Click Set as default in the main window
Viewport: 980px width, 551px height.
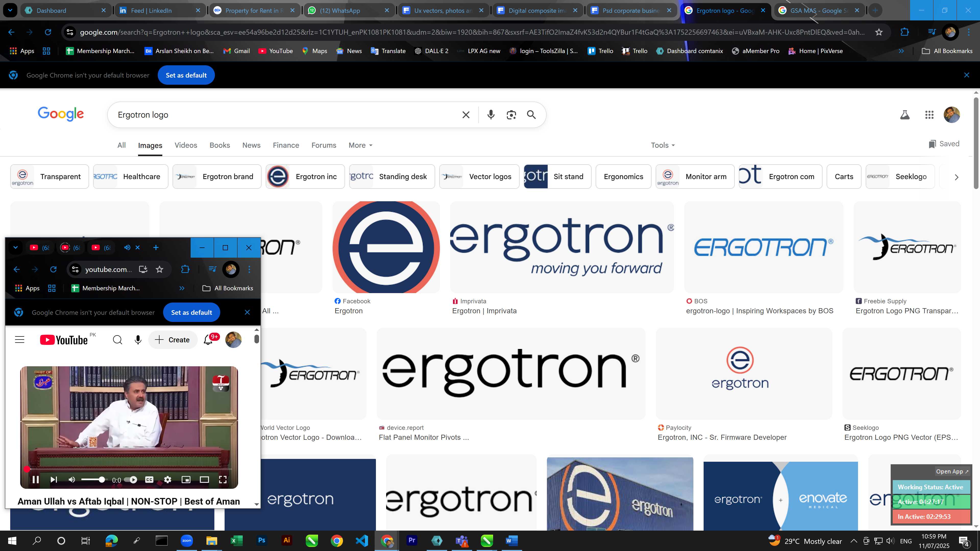[186, 75]
